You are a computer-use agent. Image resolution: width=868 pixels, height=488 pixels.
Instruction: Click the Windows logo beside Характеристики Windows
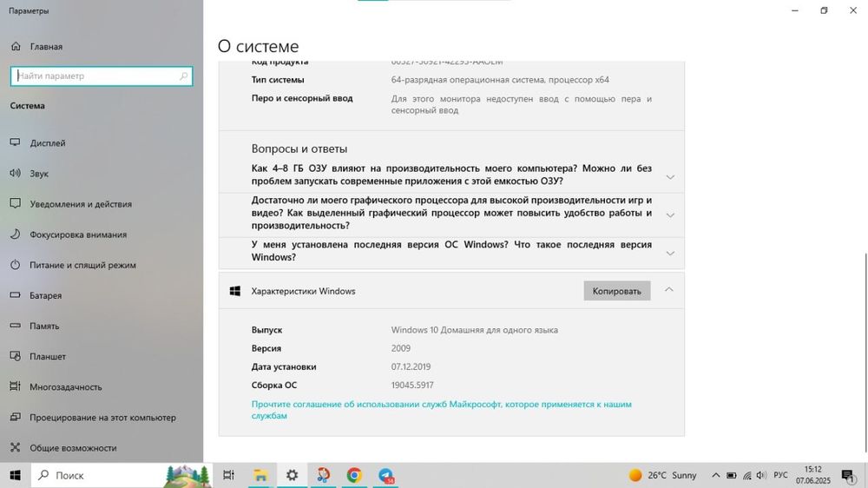pos(234,291)
